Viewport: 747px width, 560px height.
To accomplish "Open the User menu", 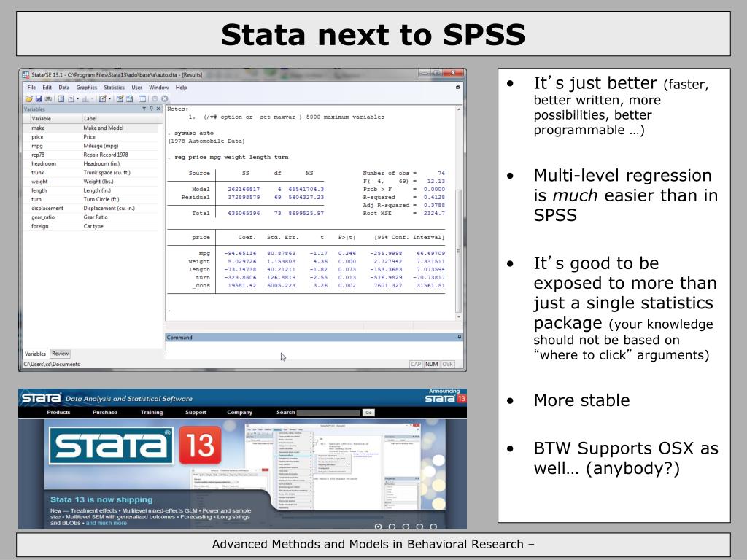I will (x=136, y=87).
